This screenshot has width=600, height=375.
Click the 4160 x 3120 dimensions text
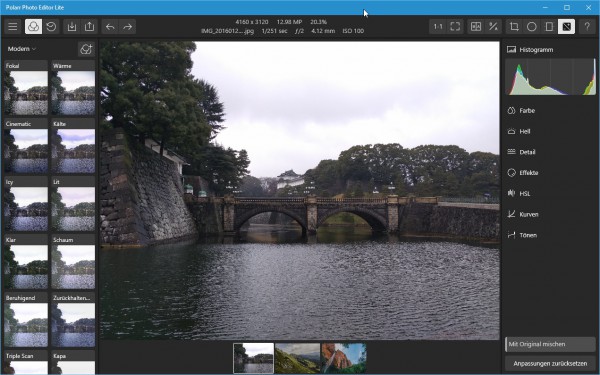251,22
